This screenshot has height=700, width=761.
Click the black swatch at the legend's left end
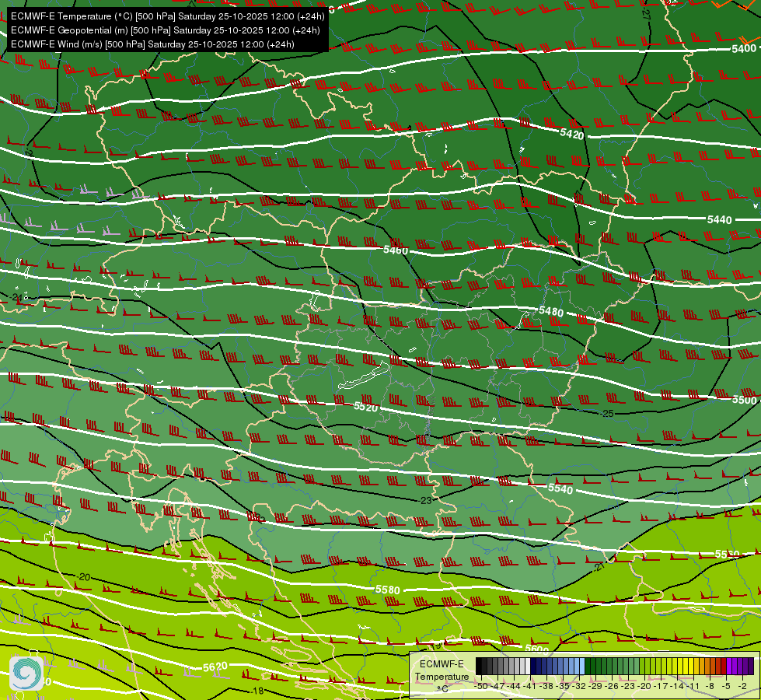tap(479, 666)
